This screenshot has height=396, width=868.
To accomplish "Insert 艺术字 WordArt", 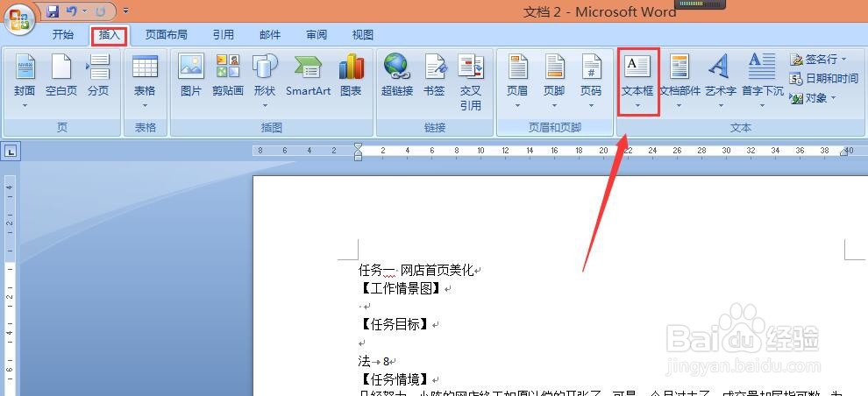I will click(720, 81).
